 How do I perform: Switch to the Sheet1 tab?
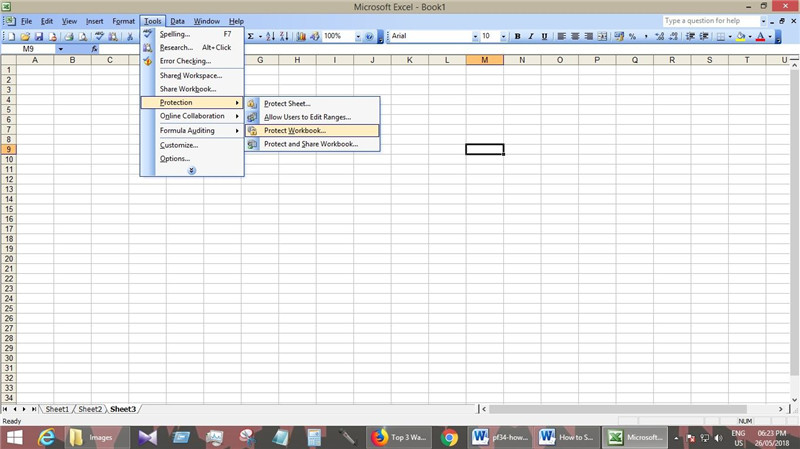tap(57, 409)
